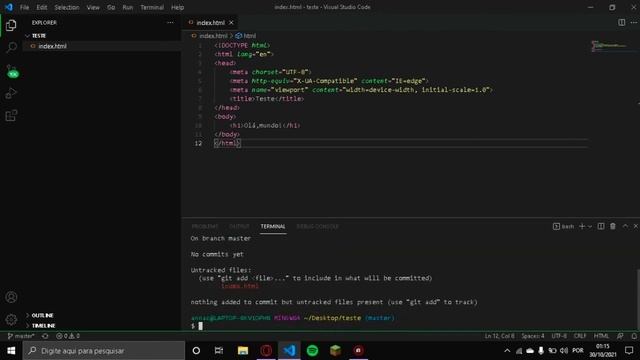The height and width of the screenshot is (360, 640).
Task: Add a new terminal with plus
Action: click(x=582, y=226)
